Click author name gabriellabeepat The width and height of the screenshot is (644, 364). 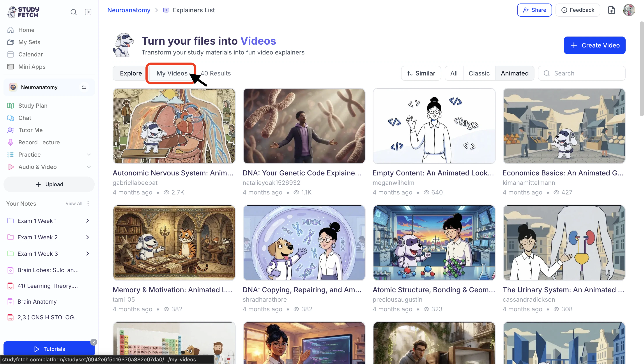click(135, 183)
